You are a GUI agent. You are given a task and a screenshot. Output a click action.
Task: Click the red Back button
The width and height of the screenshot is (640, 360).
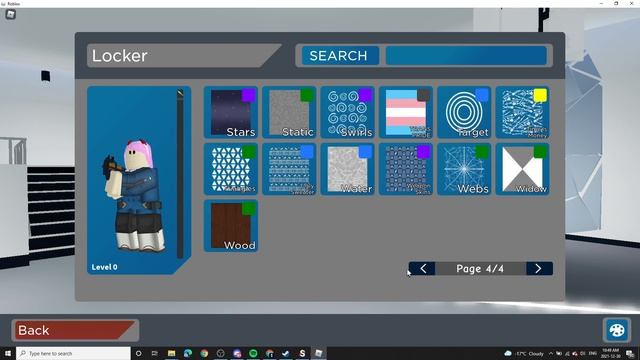tap(75, 330)
